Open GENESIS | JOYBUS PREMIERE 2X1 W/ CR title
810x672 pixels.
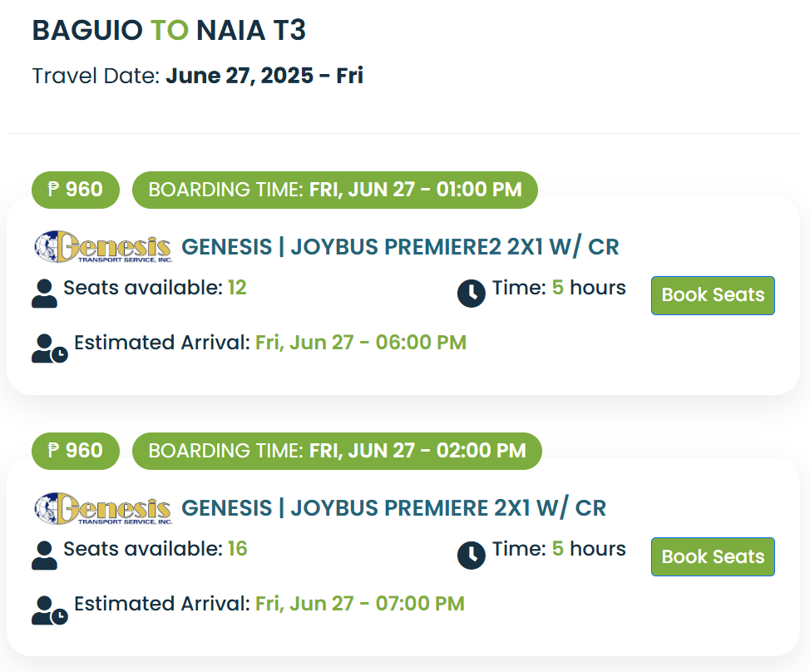click(x=393, y=508)
